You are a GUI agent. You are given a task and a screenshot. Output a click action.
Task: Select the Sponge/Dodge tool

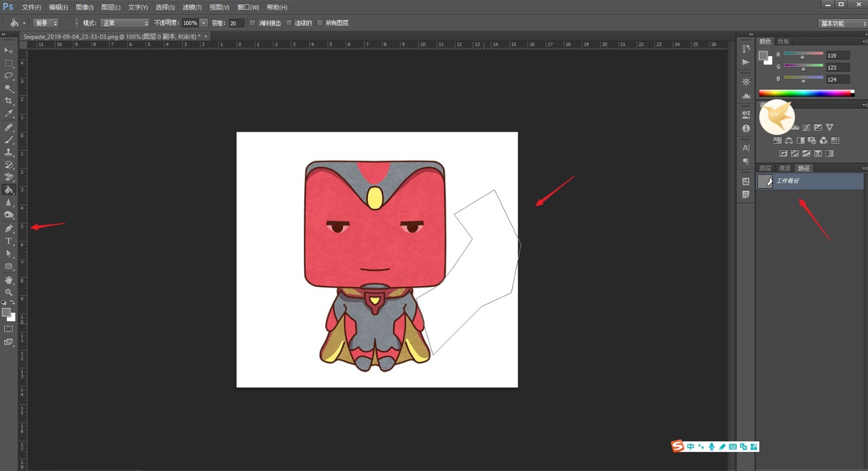point(9,215)
